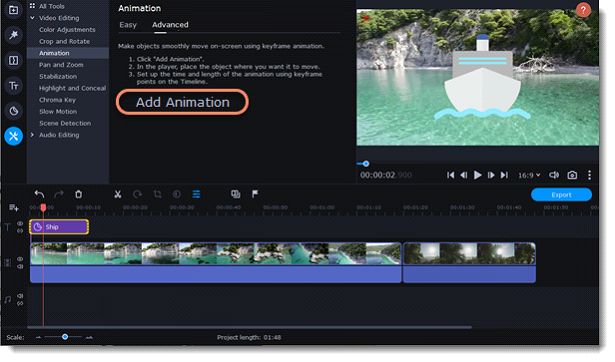
Task: Open the three-dot player menu
Action: [x=589, y=175]
